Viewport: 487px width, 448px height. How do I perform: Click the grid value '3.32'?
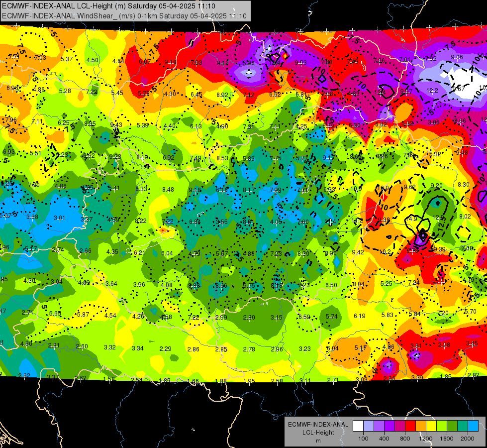click(x=109, y=347)
